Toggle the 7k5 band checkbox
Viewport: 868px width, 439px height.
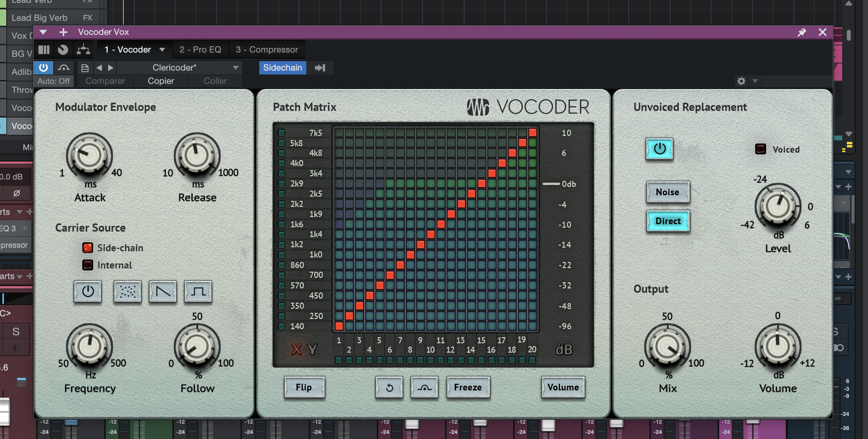tap(281, 132)
